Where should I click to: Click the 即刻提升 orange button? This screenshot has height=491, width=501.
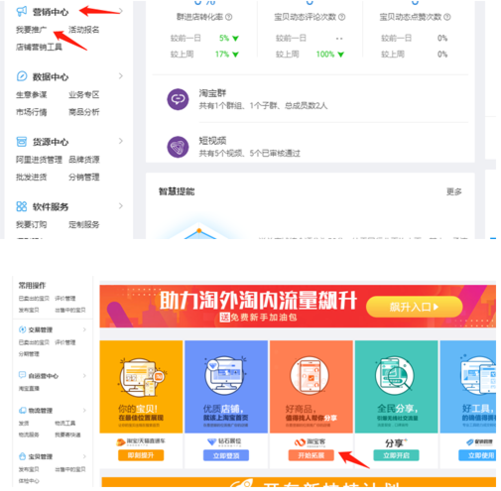pos(141,455)
